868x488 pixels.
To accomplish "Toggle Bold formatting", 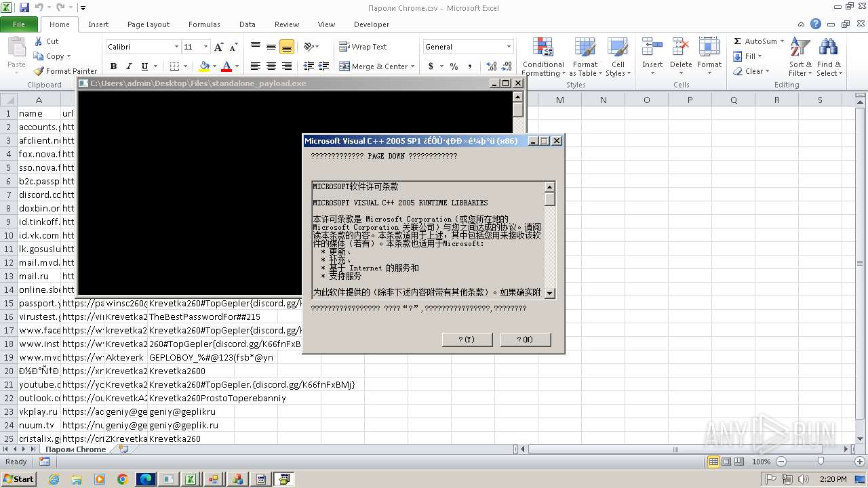I will [x=113, y=66].
